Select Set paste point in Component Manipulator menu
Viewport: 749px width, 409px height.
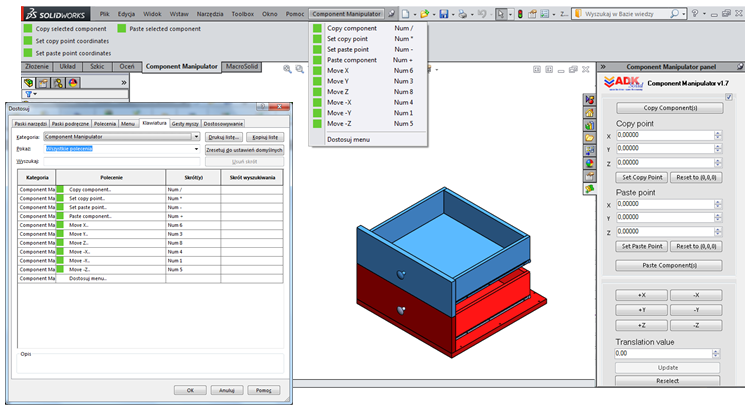point(368,49)
